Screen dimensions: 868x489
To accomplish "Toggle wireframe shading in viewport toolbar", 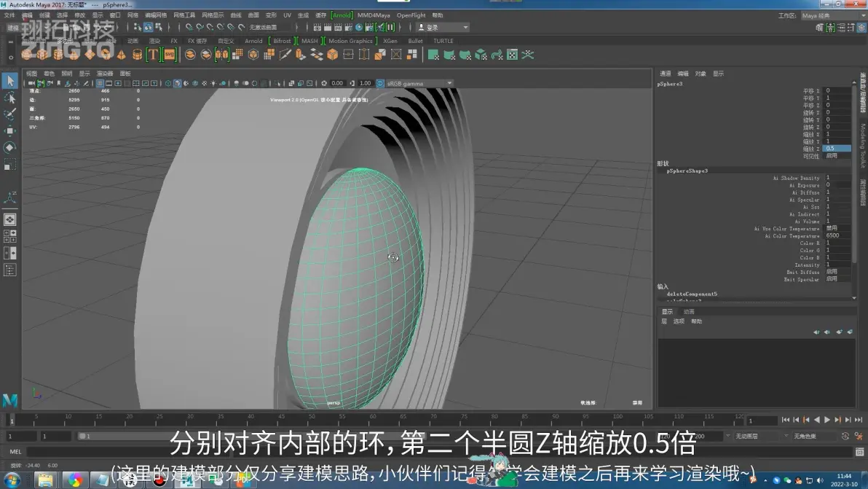I will pyautogui.click(x=168, y=84).
